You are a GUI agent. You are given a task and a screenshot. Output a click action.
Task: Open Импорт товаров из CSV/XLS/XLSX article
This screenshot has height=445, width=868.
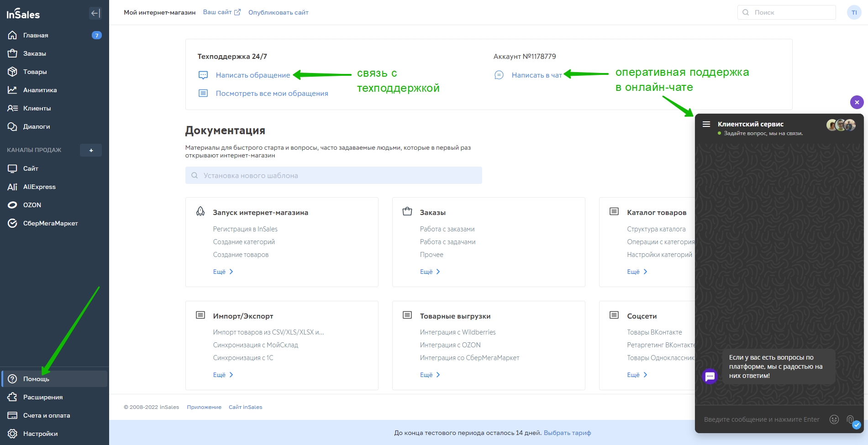pyautogui.click(x=268, y=332)
